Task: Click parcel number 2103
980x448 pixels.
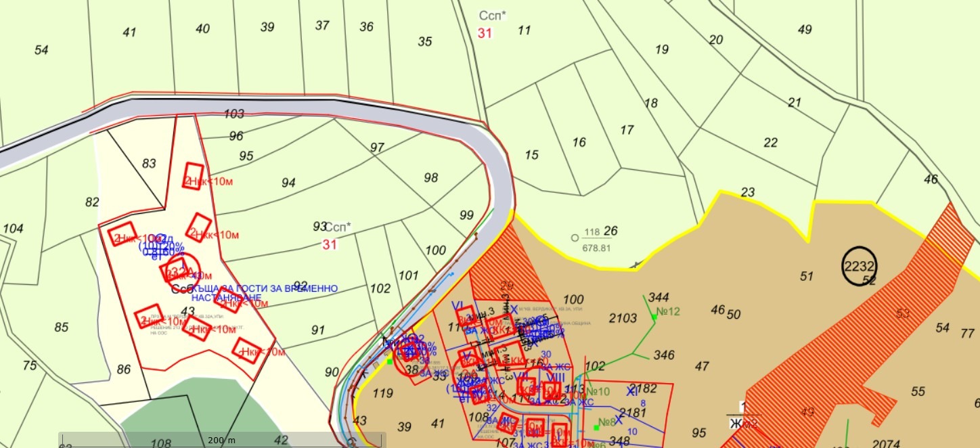Action: pyautogui.click(x=623, y=318)
